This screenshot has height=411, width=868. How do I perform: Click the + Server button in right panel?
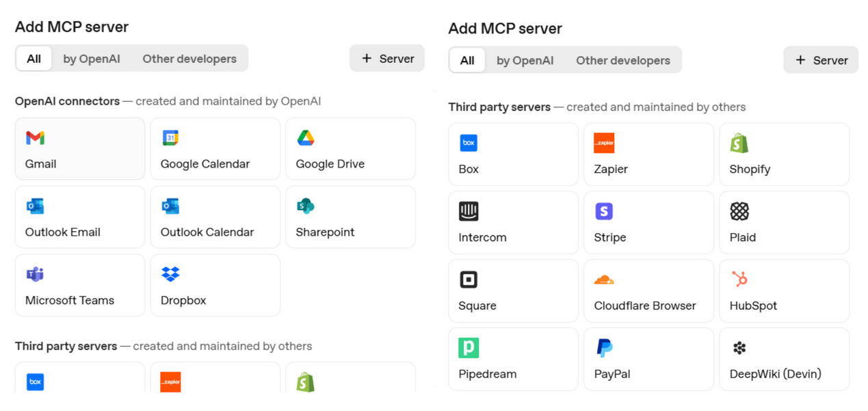click(821, 60)
